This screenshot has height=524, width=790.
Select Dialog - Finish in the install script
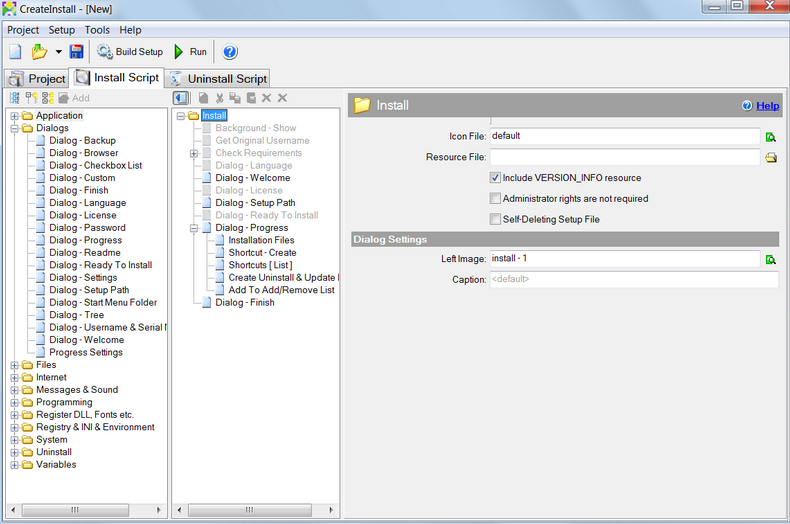tap(245, 302)
